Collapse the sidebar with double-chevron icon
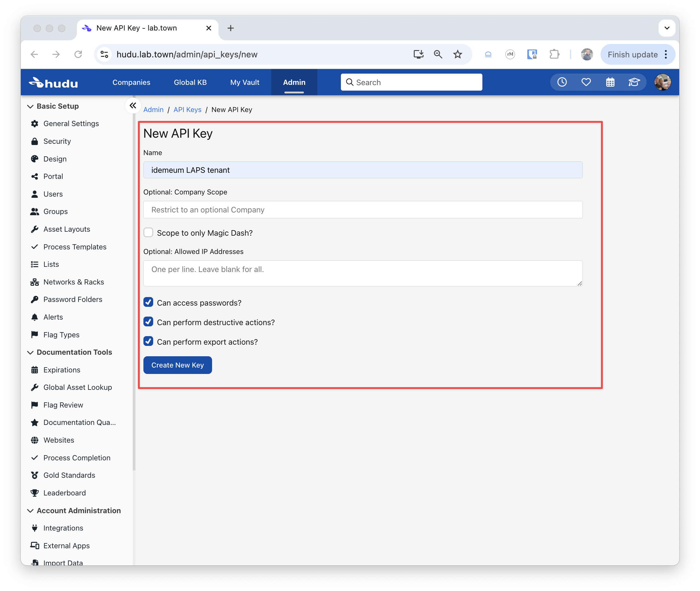Image resolution: width=700 pixels, height=591 pixels. pos(133,106)
